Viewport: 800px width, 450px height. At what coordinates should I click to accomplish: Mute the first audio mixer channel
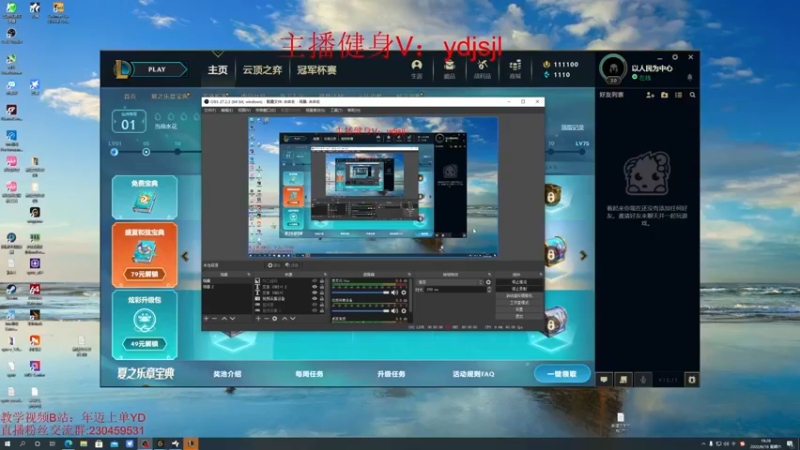[x=394, y=293]
